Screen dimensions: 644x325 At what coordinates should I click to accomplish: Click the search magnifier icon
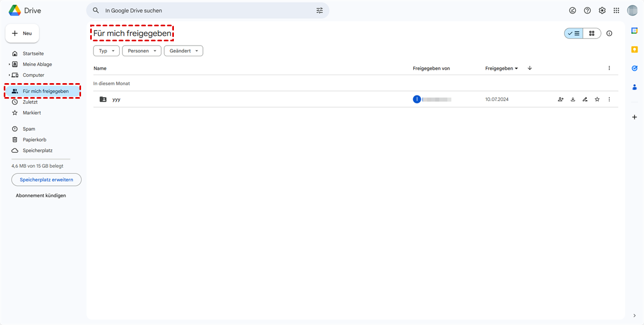[96, 10]
